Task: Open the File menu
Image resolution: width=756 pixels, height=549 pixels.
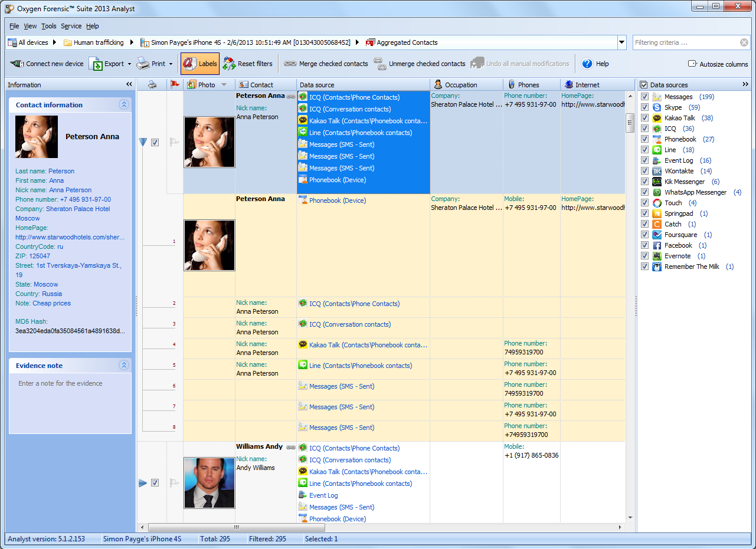Action: (14, 26)
